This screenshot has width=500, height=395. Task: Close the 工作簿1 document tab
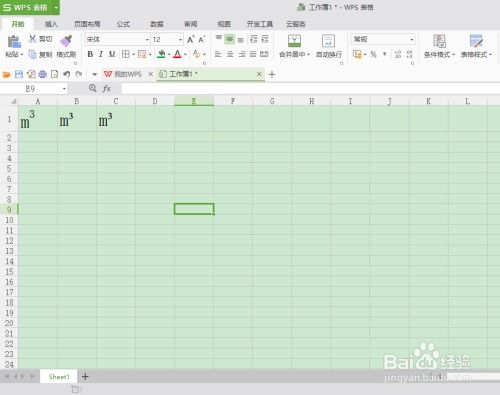point(259,74)
